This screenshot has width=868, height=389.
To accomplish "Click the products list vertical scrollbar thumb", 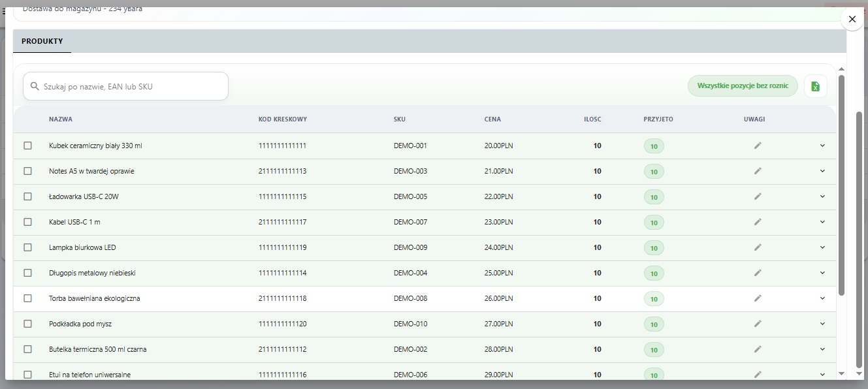I will (x=841, y=185).
